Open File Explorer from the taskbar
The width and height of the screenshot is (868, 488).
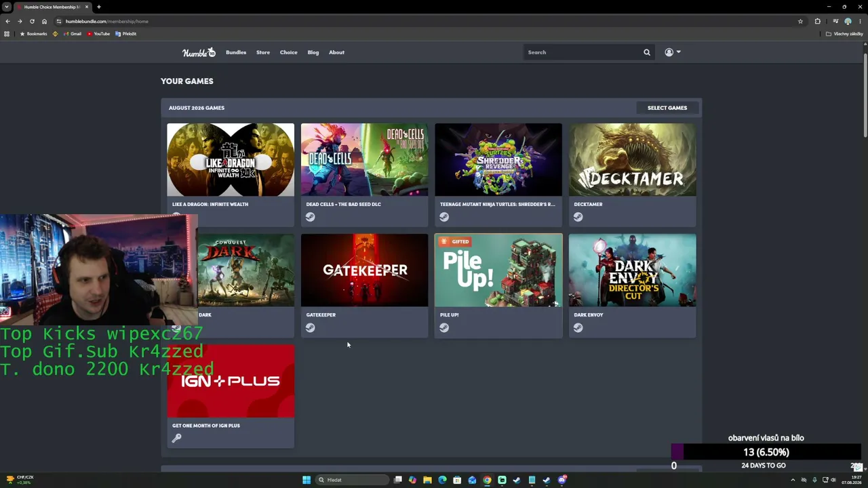(x=427, y=480)
